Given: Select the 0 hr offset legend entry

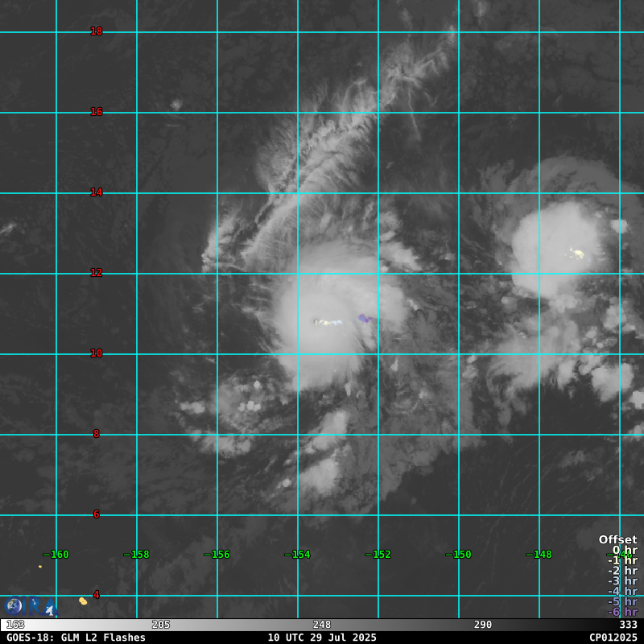Looking at the screenshot, I should click(x=624, y=551).
